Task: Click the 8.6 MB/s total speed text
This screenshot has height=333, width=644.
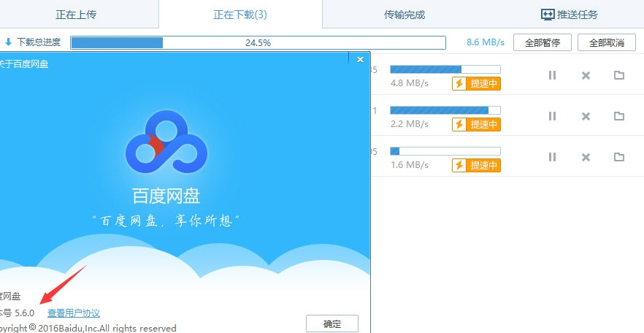Action: (486, 42)
